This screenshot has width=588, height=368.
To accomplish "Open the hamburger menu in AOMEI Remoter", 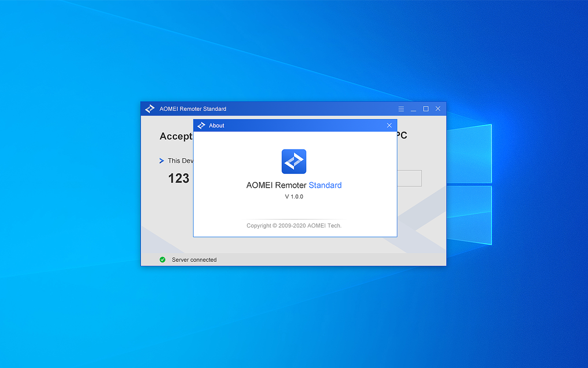I will (401, 109).
